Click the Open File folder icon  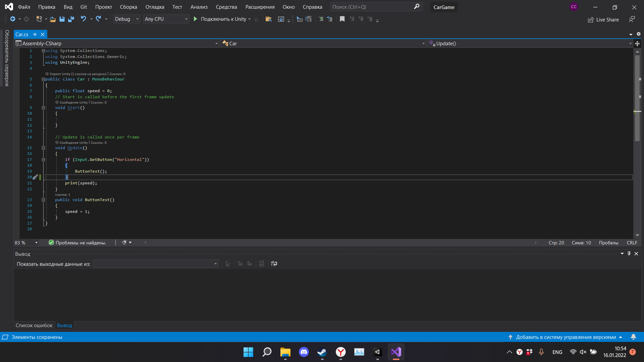(53, 19)
